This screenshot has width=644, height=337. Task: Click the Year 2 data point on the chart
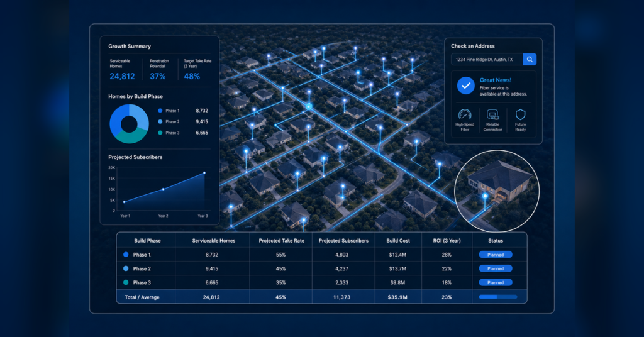point(164,189)
